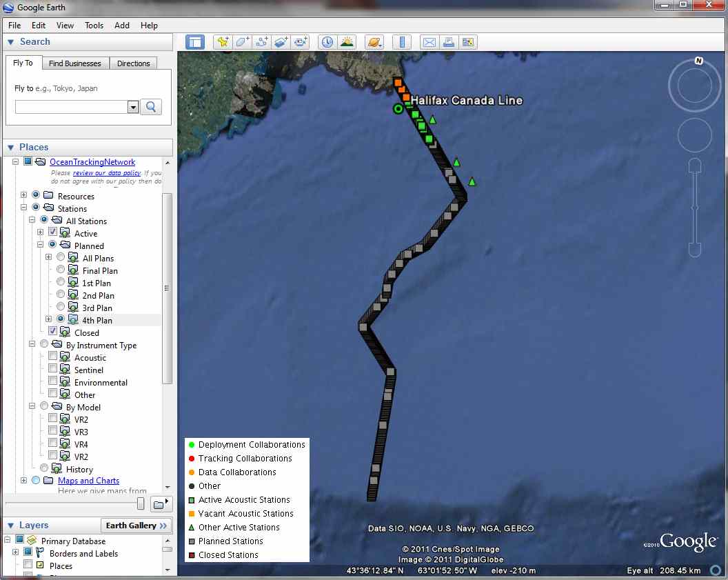728x580 pixels.
Task: Click zoom in top of zoom slider
Action: 695,165
